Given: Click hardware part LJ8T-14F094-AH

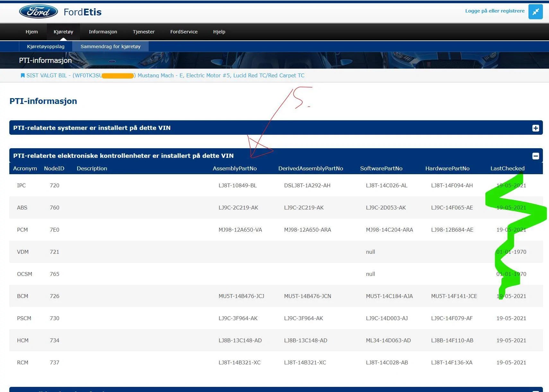Looking at the screenshot, I should [x=452, y=185].
